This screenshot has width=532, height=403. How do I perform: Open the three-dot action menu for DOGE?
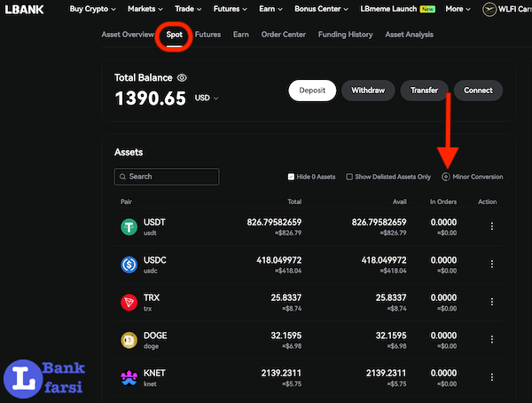pos(492,340)
